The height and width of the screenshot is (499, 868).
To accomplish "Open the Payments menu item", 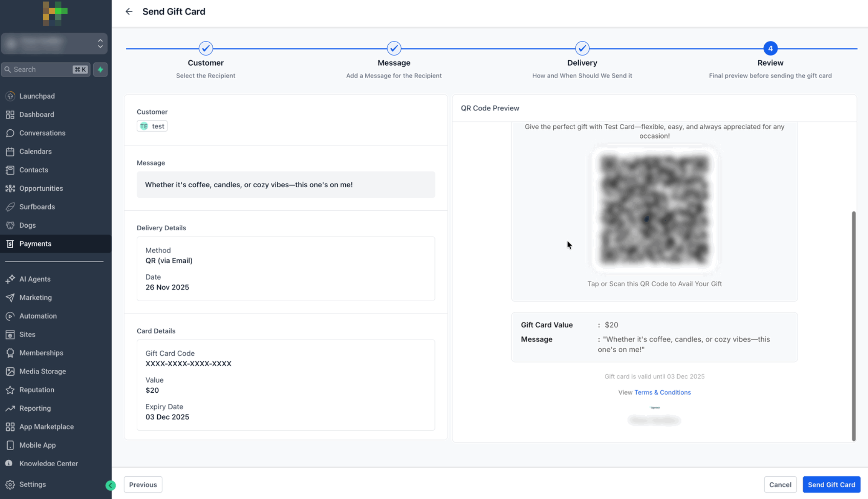I will coord(56,244).
